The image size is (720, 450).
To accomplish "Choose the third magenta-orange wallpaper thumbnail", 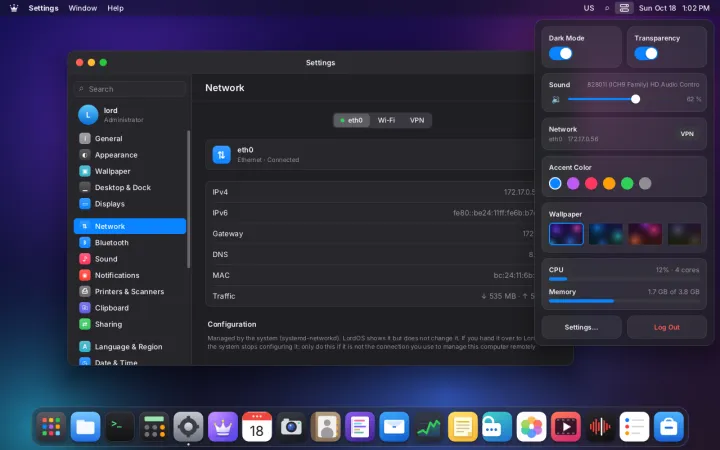I will [645, 234].
